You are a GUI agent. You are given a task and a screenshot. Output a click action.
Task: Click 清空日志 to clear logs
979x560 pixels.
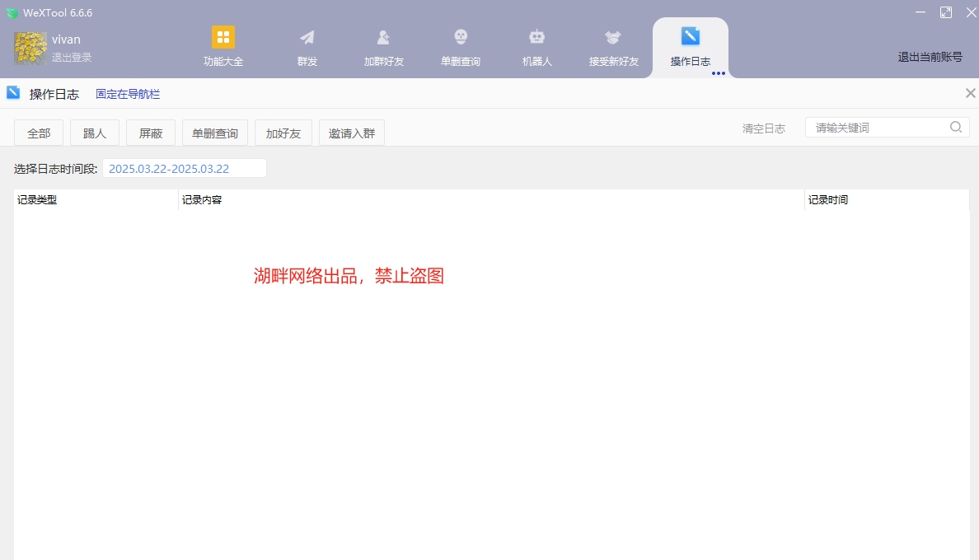coord(762,127)
